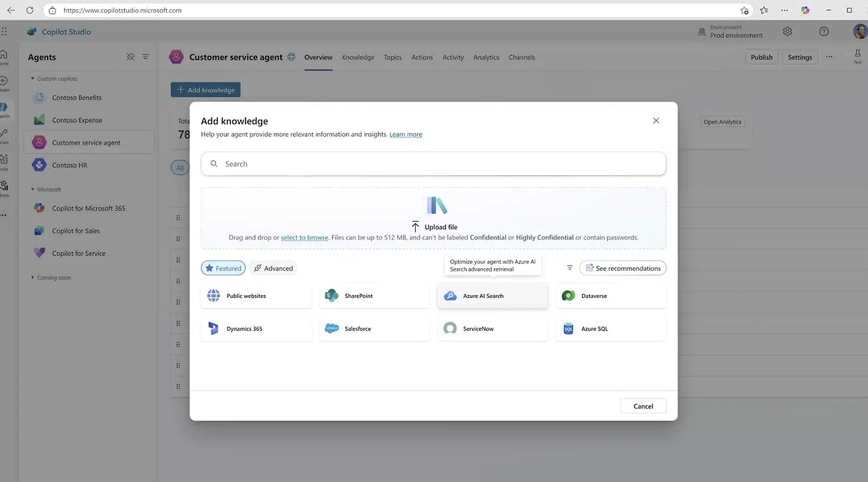Expand the Coming soon section
This screenshot has width=868, height=482.
tap(32, 278)
